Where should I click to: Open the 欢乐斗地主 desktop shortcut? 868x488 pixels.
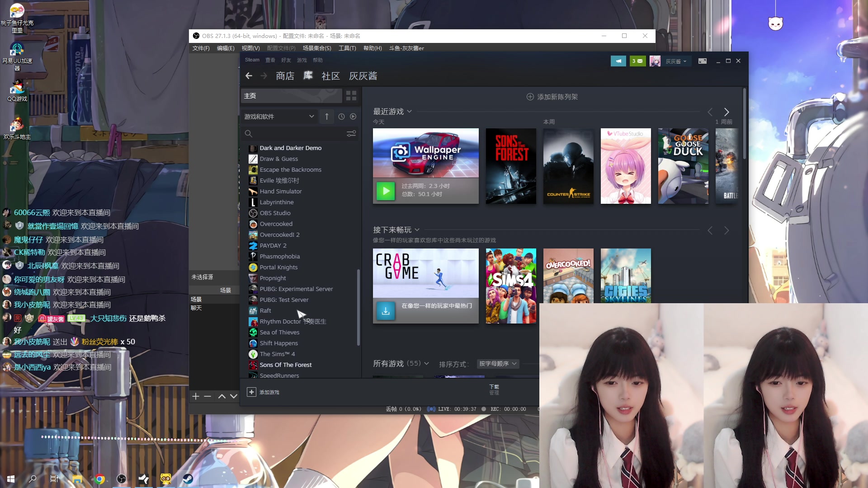tap(17, 129)
